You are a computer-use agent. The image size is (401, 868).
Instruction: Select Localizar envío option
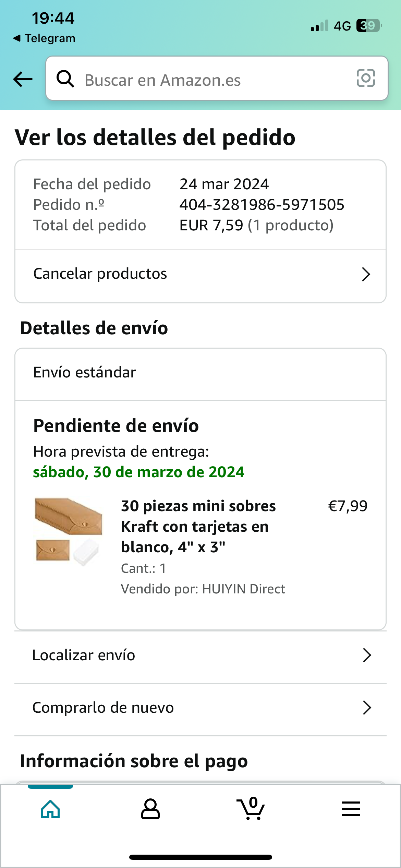click(200, 656)
